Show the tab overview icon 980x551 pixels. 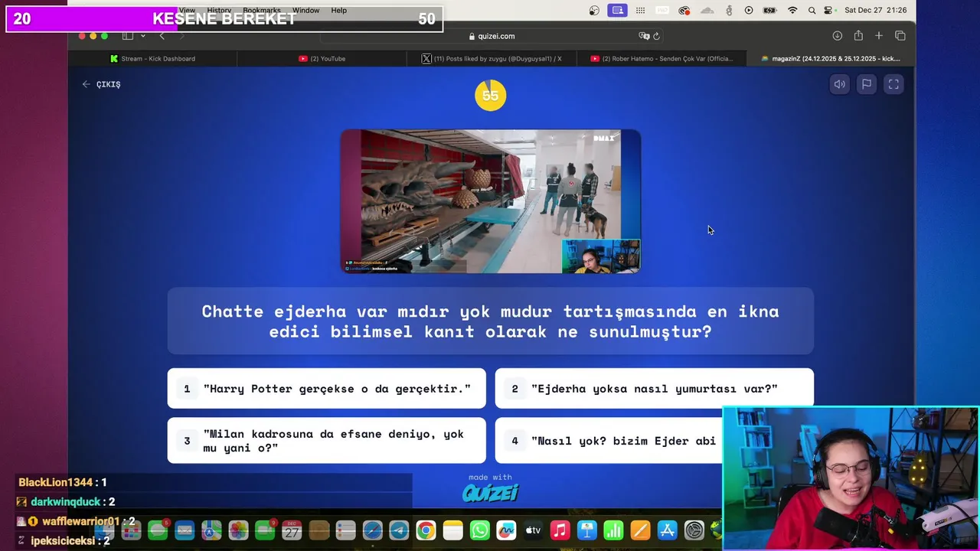click(x=900, y=36)
